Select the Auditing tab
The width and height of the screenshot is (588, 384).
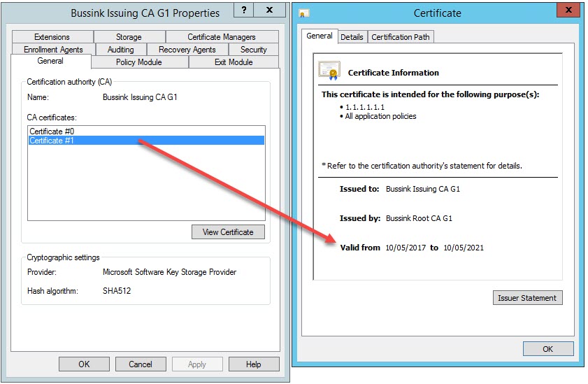tap(120, 50)
